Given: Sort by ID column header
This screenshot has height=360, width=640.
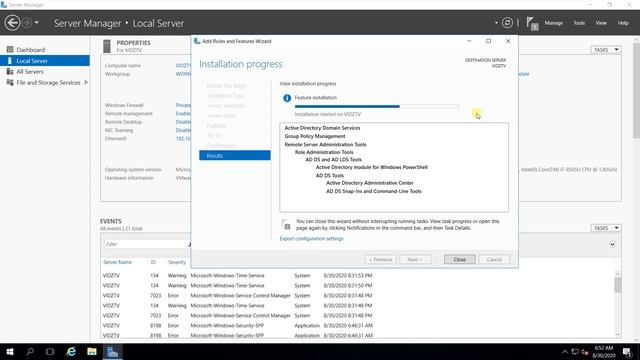Looking at the screenshot, I should coord(153,262).
